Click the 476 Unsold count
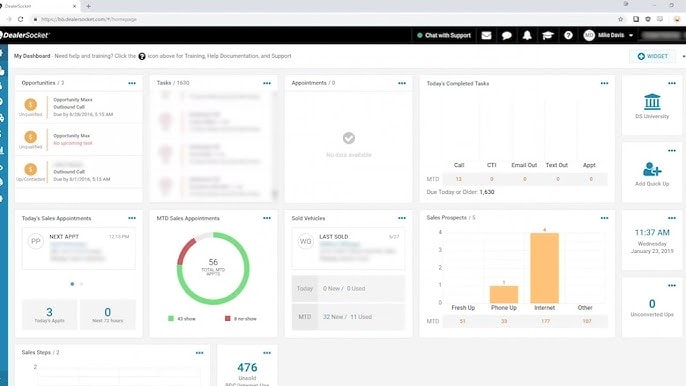Image resolution: width=686 pixels, height=386 pixels. pos(247,368)
